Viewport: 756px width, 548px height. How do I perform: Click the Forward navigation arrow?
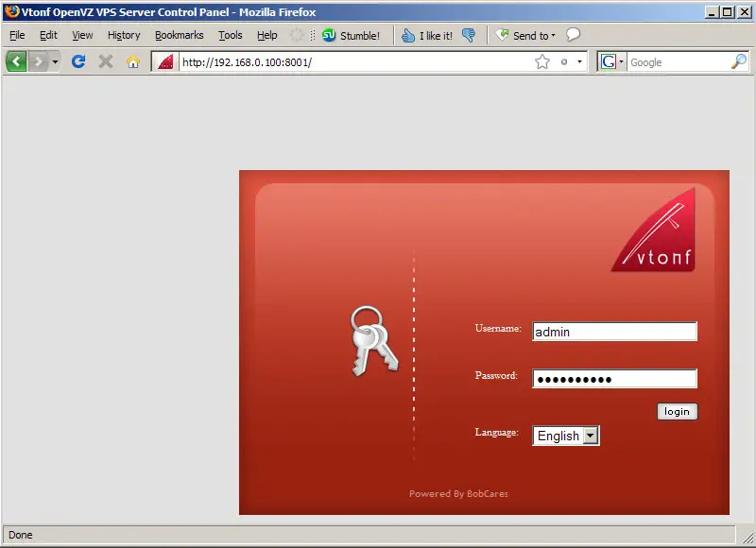coord(39,61)
